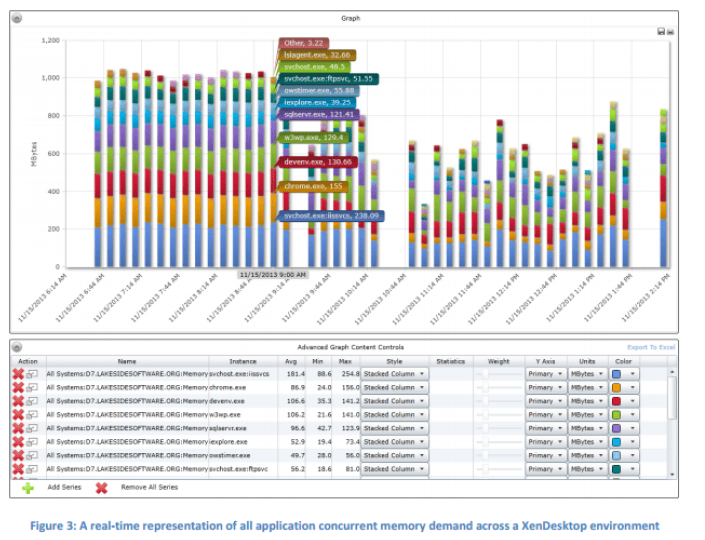Image resolution: width=705 pixels, height=540 pixels.
Task: Click the 'sqlservr.exe, 121.41' chart tooltip
Action: 319,114
